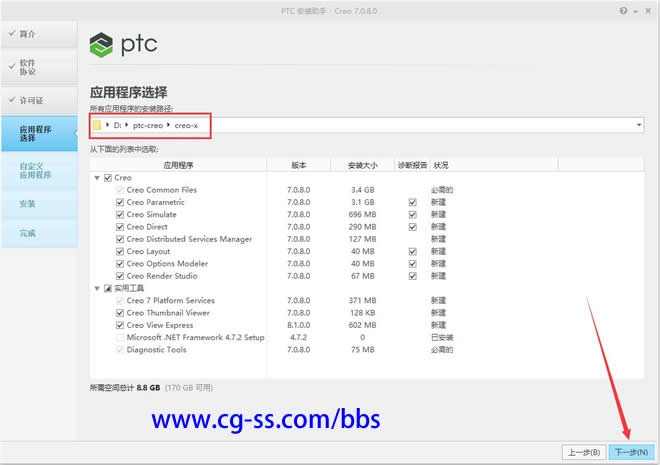
Task: Toggle diagnostic report for Creo Render Studio
Action: 412,276
